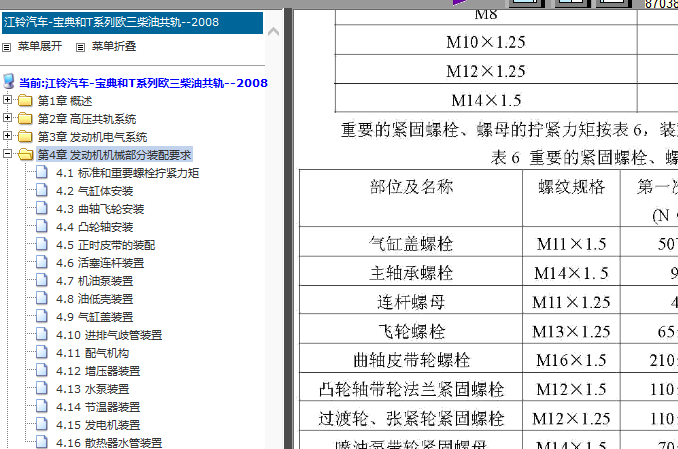The height and width of the screenshot is (449, 678).
Task: Click page icon of 4.3 曲轴飞轮安装
Action: (x=42, y=208)
